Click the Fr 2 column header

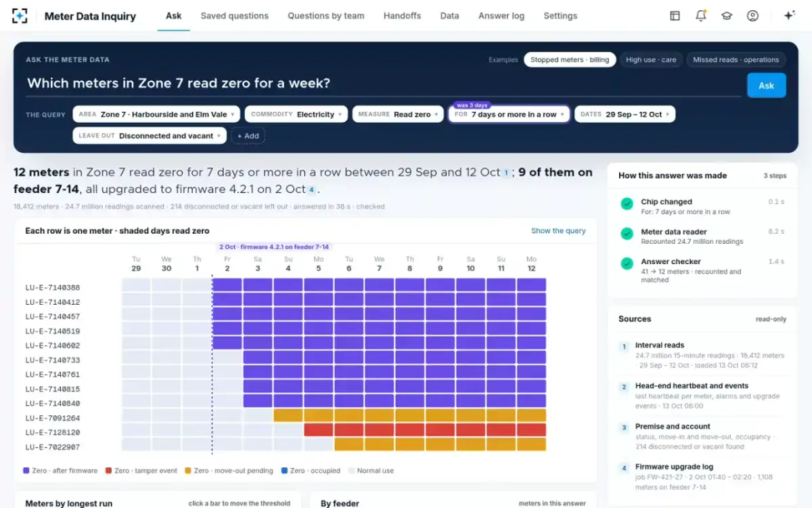(227, 263)
